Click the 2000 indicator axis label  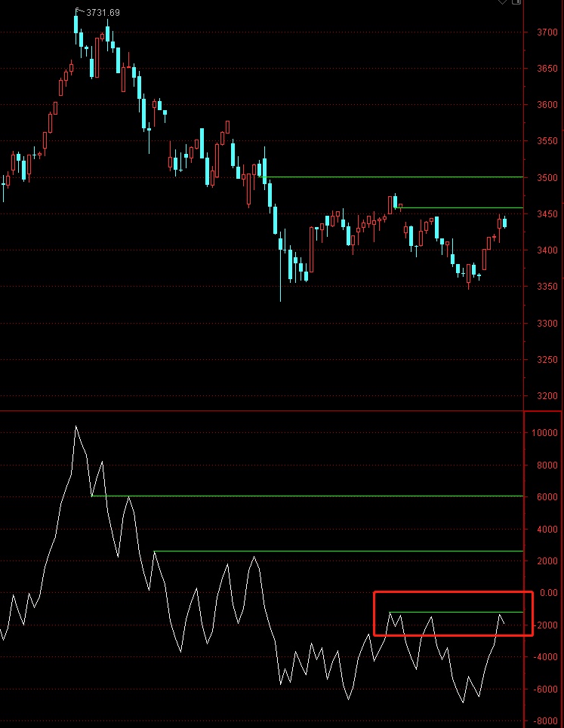547,561
